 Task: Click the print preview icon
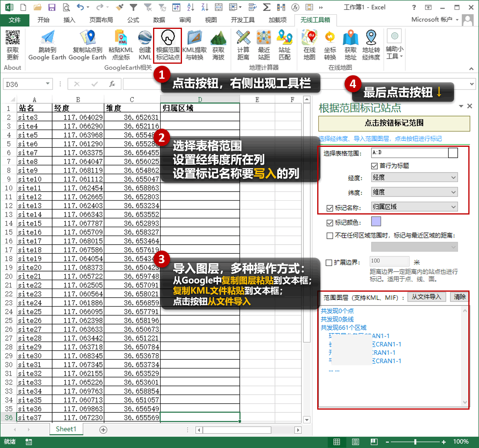click(x=66, y=7)
